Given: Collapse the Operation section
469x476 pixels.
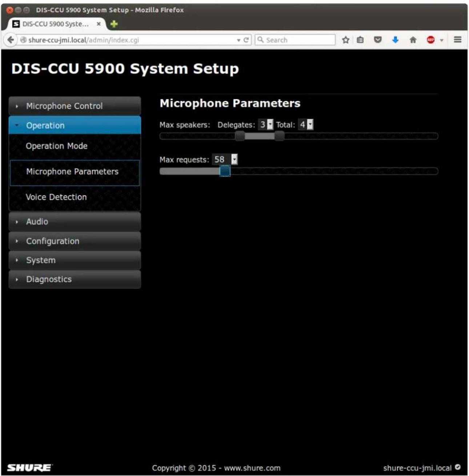Looking at the screenshot, I should click(75, 125).
